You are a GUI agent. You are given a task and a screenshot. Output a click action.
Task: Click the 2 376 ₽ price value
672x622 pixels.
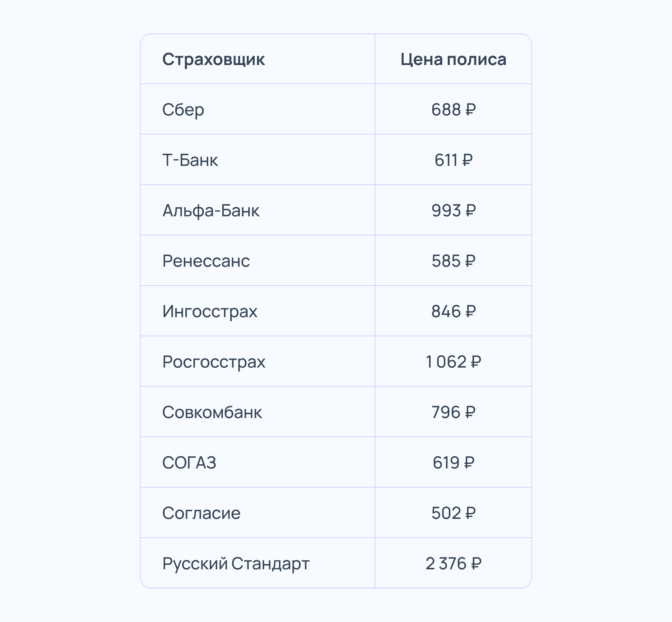453,564
